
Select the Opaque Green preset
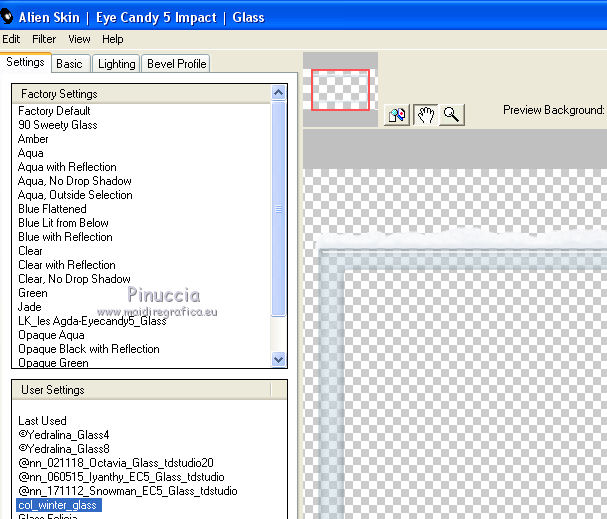[53, 363]
